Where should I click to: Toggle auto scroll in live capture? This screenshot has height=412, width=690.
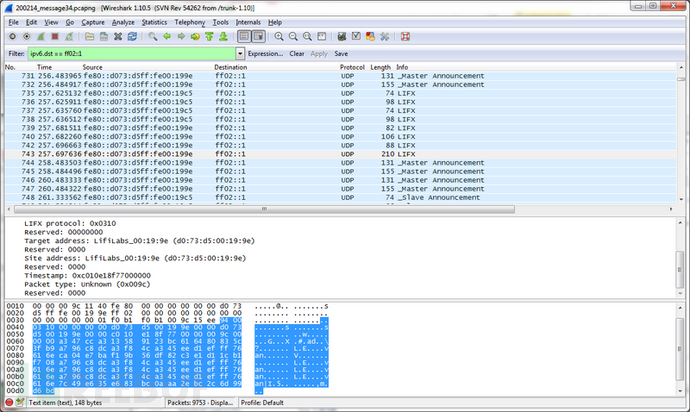point(258,37)
